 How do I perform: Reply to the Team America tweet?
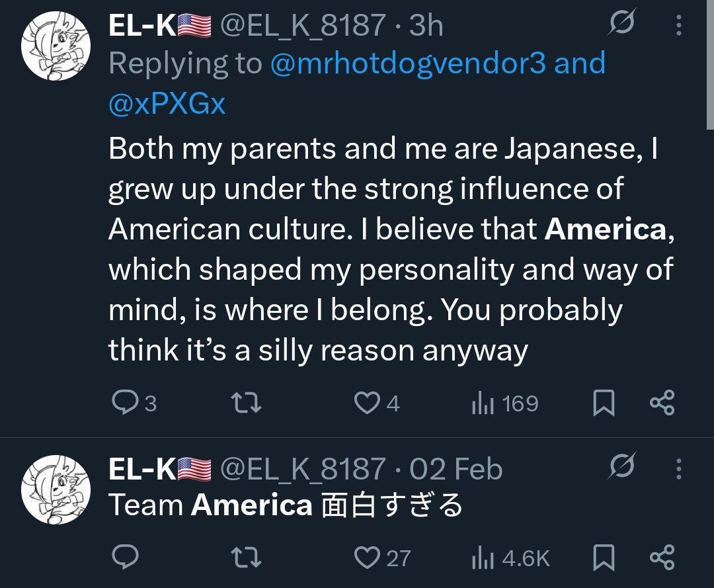[124, 558]
